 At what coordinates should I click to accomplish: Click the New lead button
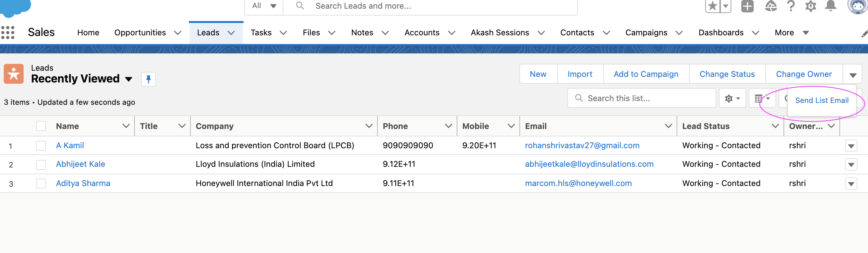pyautogui.click(x=538, y=74)
